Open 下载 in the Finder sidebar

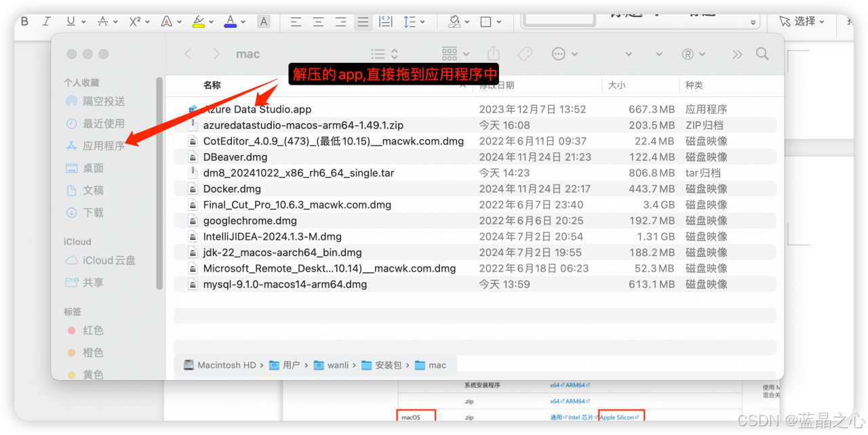[85, 213]
